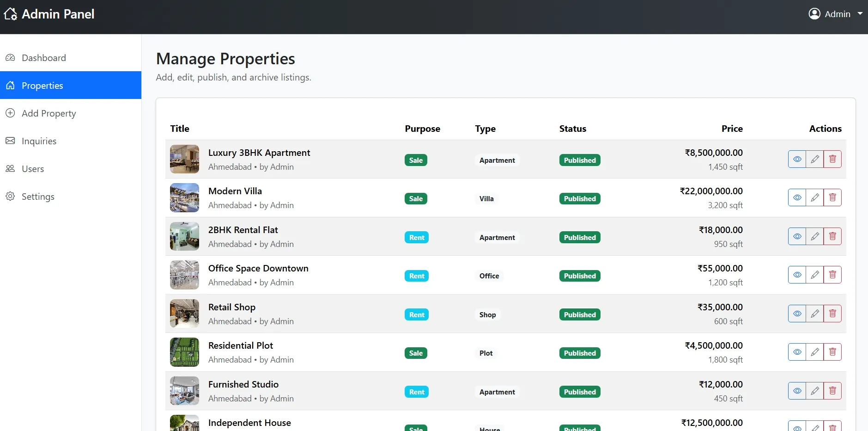Click the Inquiries envelope icon
The width and height of the screenshot is (868, 431).
click(x=10, y=141)
